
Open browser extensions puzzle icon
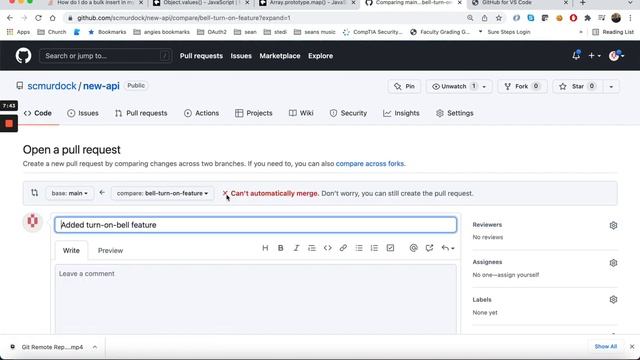pos(587,18)
